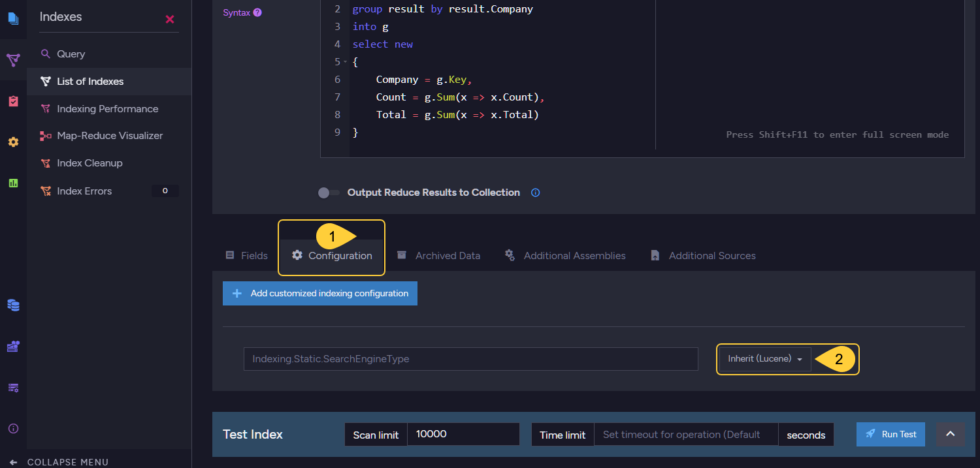Open the Inherit (Lucene) search engine dropdown
Viewport: 980px width, 468px height.
pos(765,359)
